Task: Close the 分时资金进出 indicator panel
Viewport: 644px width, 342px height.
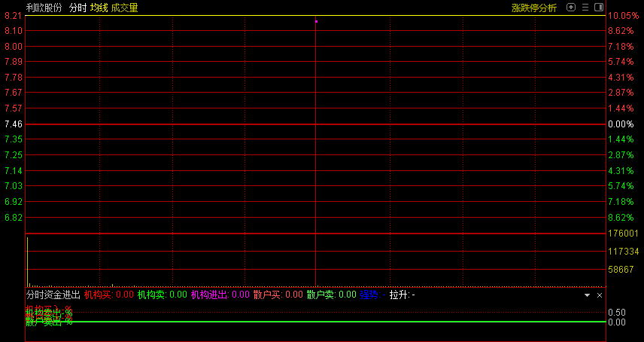Action: point(600,295)
